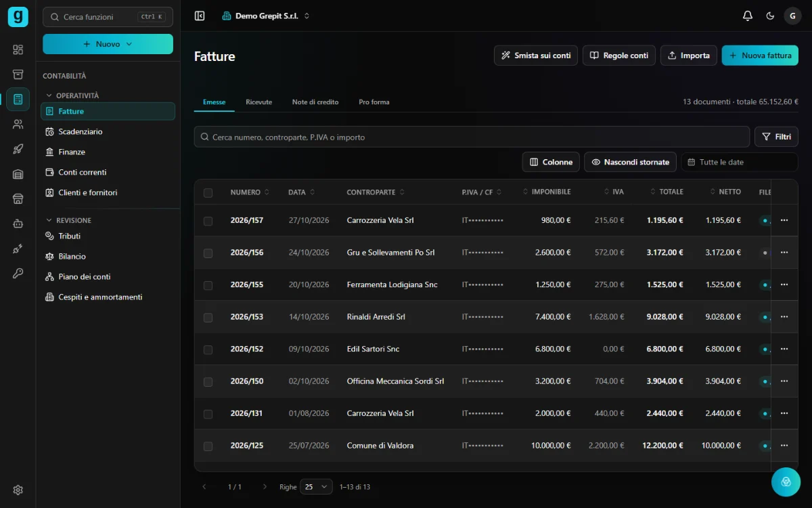Image resolution: width=812 pixels, height=508 pixels.
Task: Open the rows-per-page dropdown showing 25
Action: pyautogui.click(x=316, y=486)
